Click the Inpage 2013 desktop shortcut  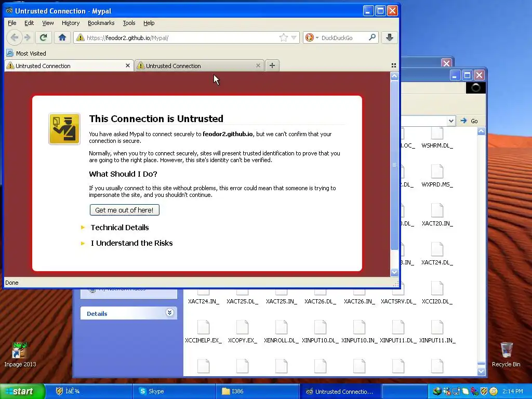[20, 354]
